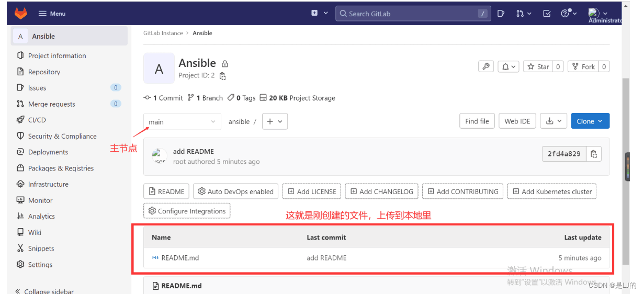Open Project information in sidebar
Image resolution: width=644 pixels, height=294 pixels.
[57, 55]
